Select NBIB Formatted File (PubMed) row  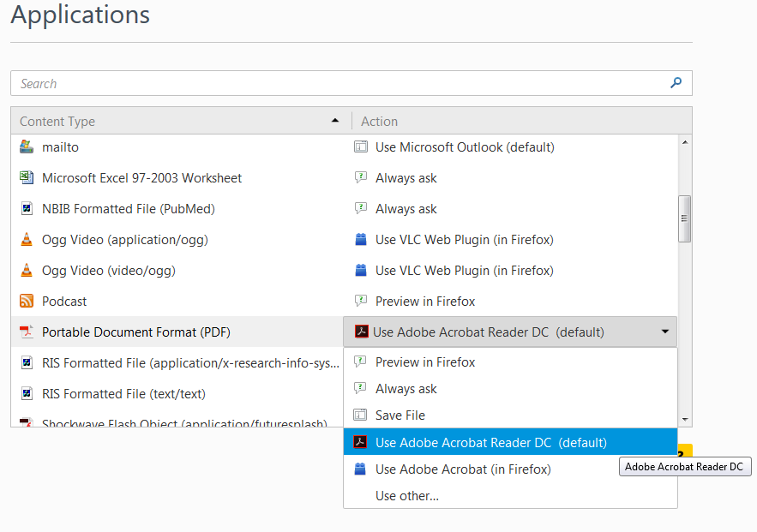[345, 208]
